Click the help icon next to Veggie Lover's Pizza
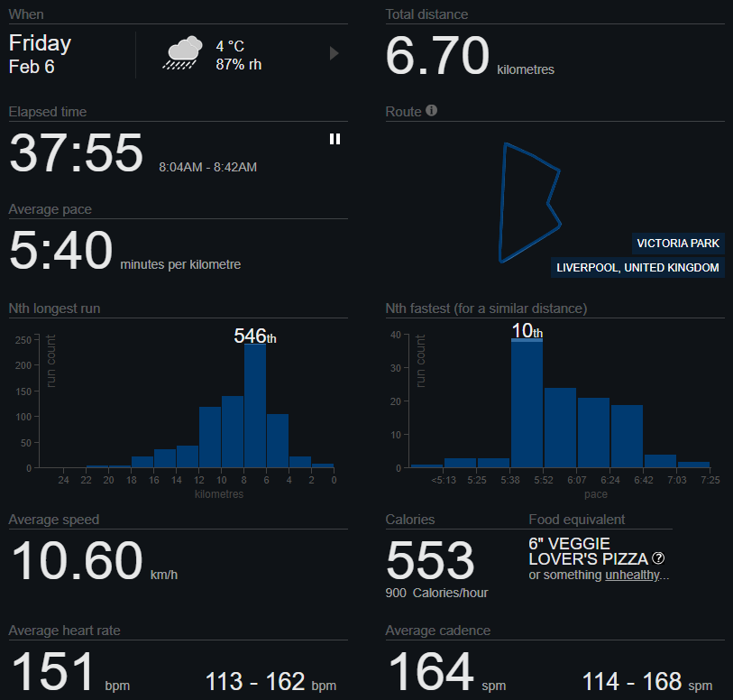Screen dimensions: 733x700 click(658, 557)
